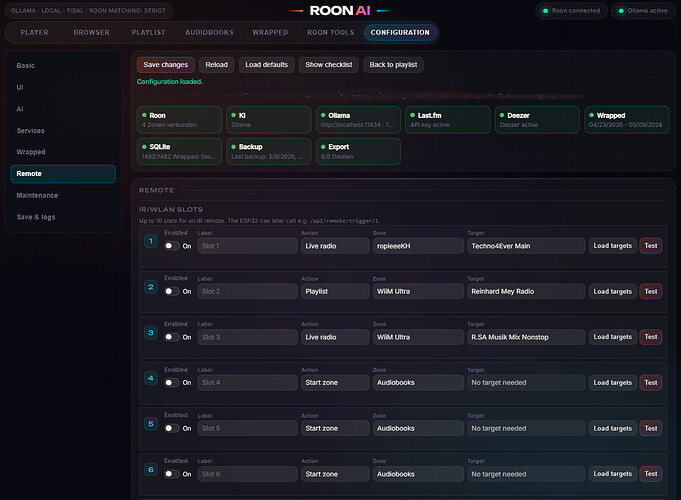Open the Export status card

(358, 152)
